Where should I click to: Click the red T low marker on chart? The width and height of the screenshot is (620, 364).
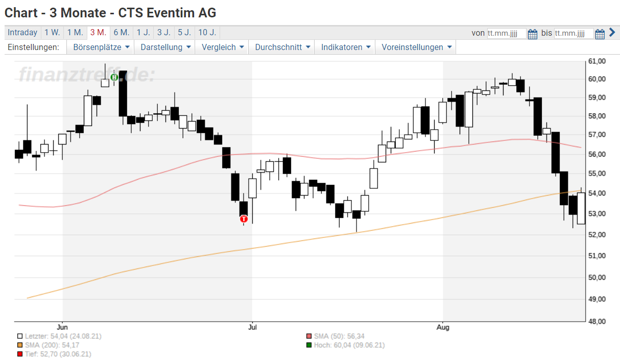coord(244,219)
